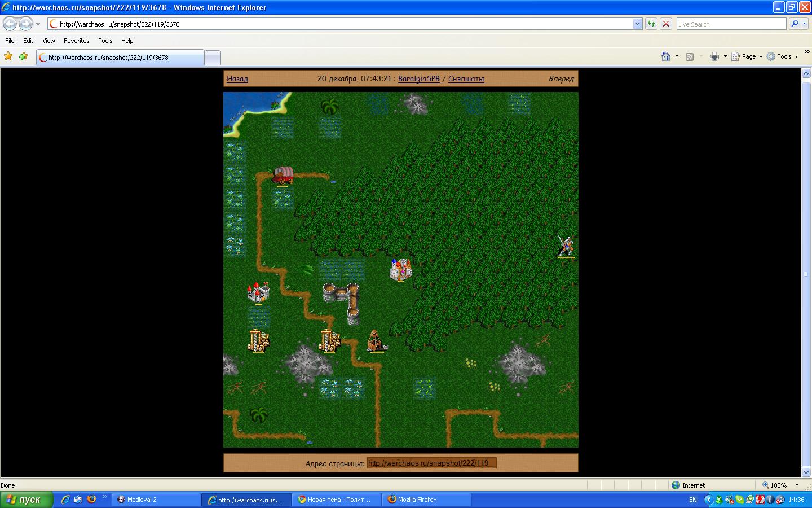Open the Page command dropdown
The image size is (812, 508).
point(747,56)
